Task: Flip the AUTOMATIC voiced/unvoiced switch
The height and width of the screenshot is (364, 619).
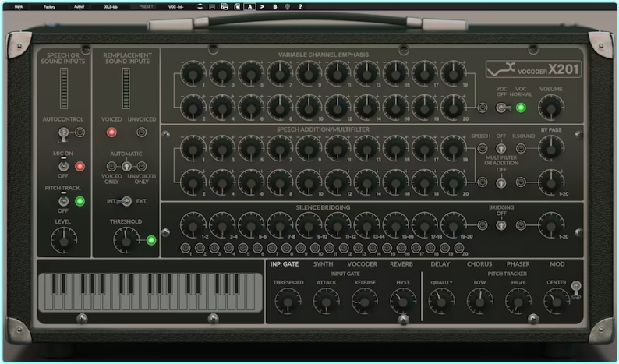Action: (x=126, y=166)
